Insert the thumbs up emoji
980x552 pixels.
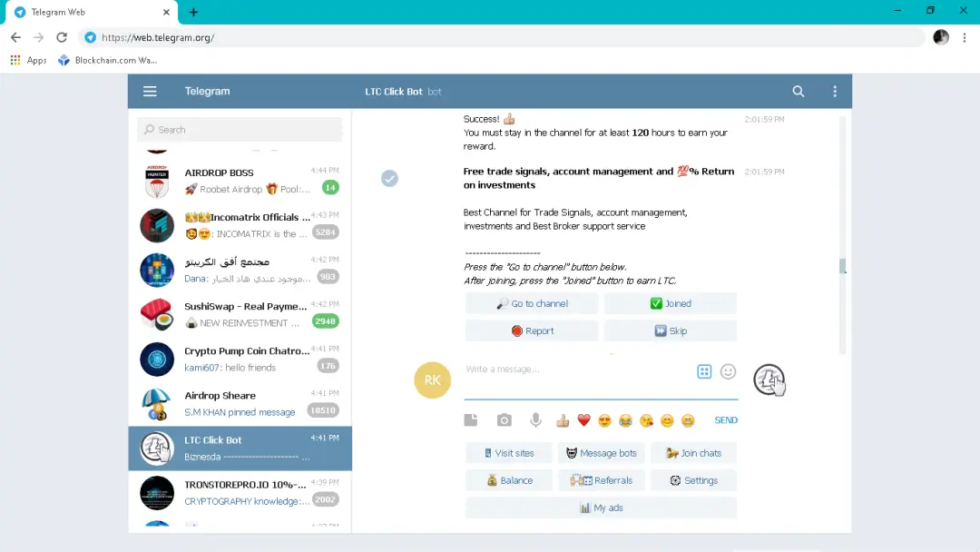point(563,420)
